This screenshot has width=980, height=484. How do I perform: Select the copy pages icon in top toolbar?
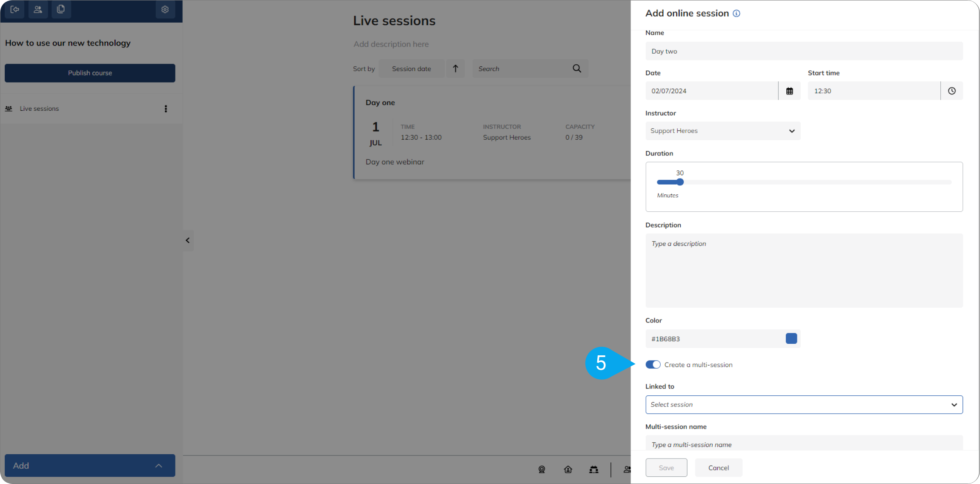click(x=61, y=9)
